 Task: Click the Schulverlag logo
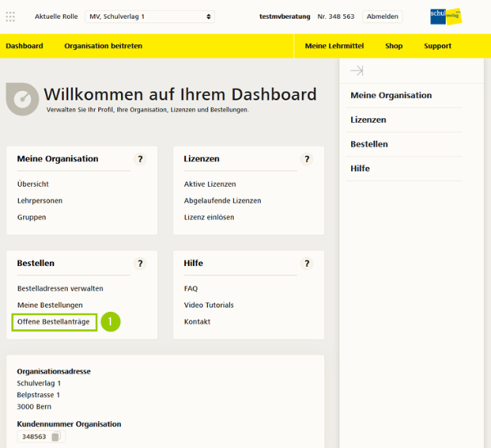point(445,16)
